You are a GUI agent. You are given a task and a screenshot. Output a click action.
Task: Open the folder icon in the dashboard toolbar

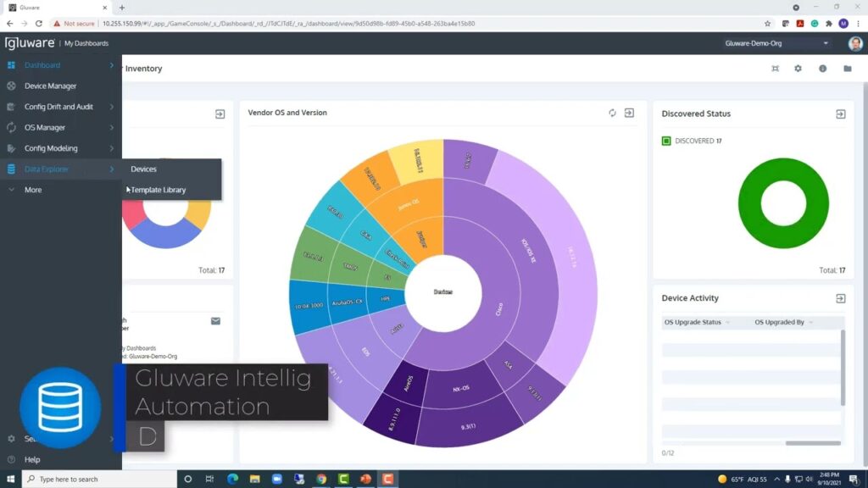click(847, 69)
